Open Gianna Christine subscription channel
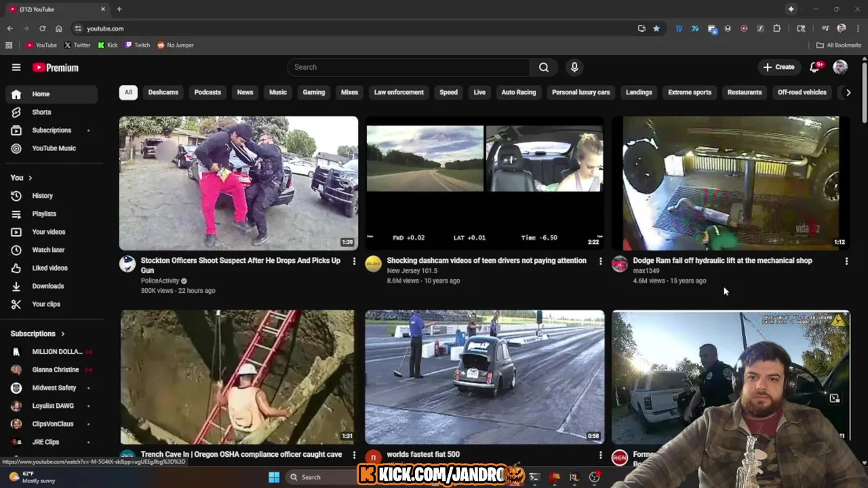Screen dimensions: 868x488 52,369
